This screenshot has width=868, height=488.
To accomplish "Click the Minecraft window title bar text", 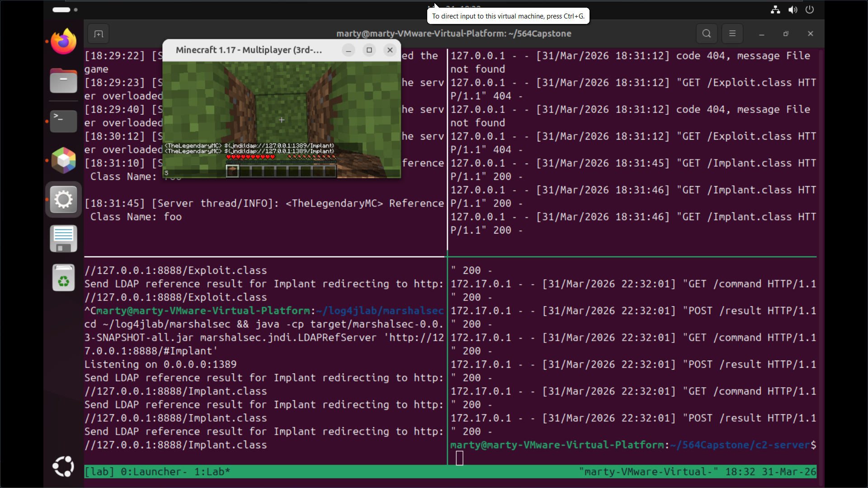I will pos(249,50).
